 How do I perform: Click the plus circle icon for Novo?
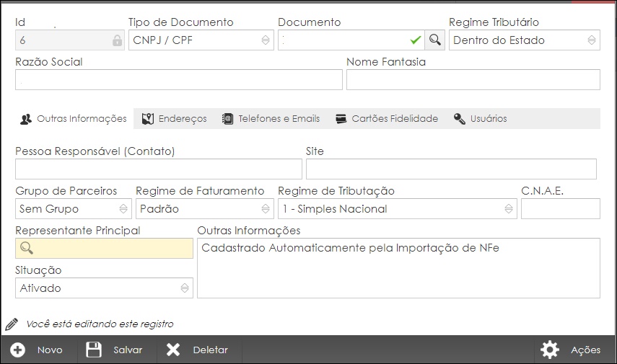point(18,350)
